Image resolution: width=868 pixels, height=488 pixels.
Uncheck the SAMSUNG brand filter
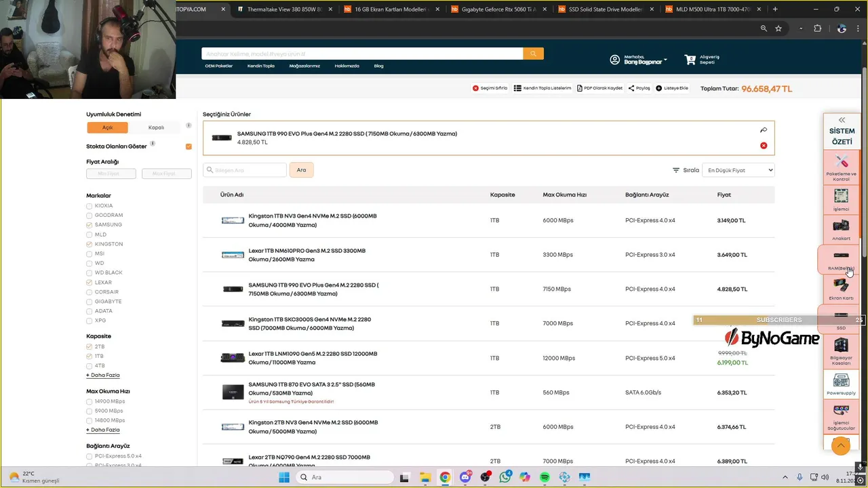click(x=90, y=225)
